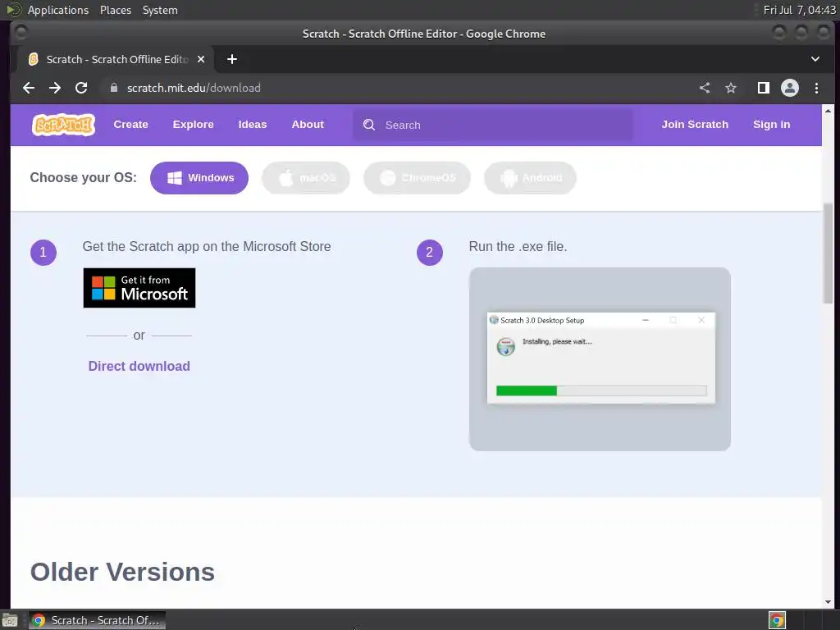Click the address bar URL scratch.mit.edu/download
The width and height of the screenshot is (840, 630).
point(194,88)
